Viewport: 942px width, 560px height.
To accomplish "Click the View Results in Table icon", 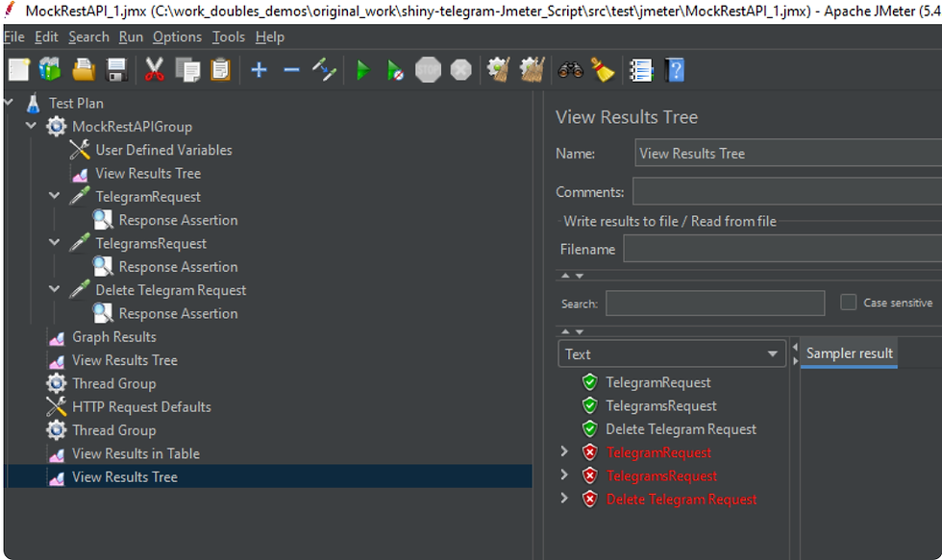I will [57, 454].
